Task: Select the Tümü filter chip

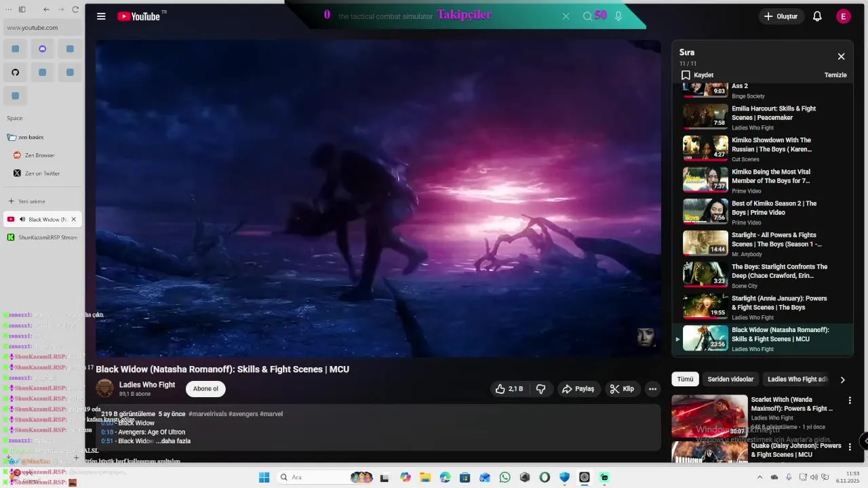Action: tap(685, 380)
